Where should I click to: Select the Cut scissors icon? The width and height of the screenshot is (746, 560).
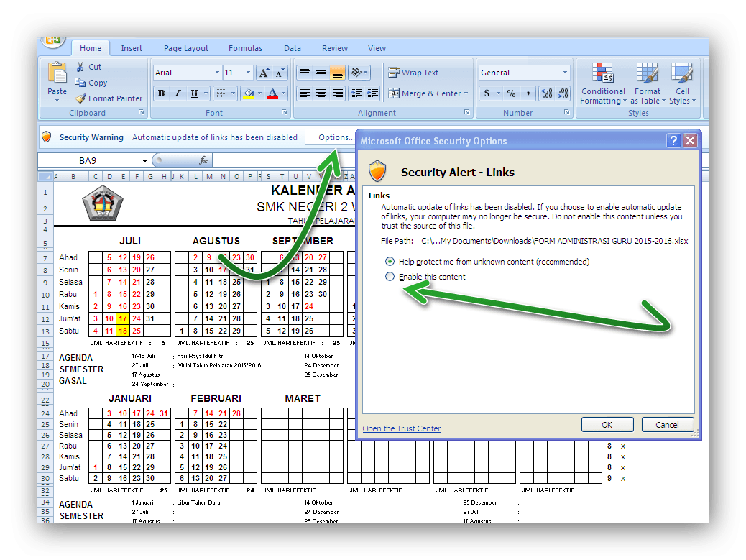click(x=80, y=67)
